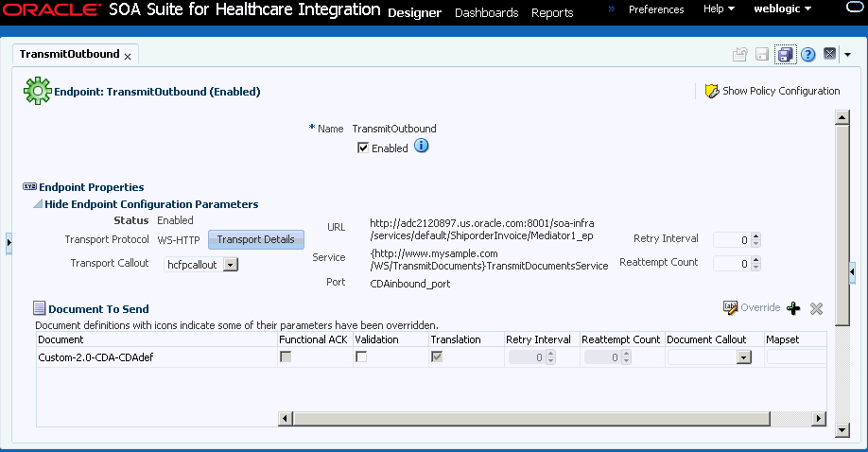Click the Endpoint Properties XYZ icon
The height and width of the screenshot is (452, 868).
coord(29,186)
